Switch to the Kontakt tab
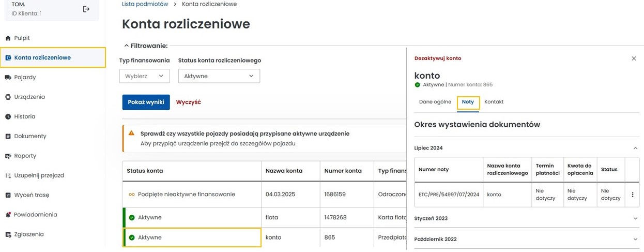644x252 pixels. (494, 102)
